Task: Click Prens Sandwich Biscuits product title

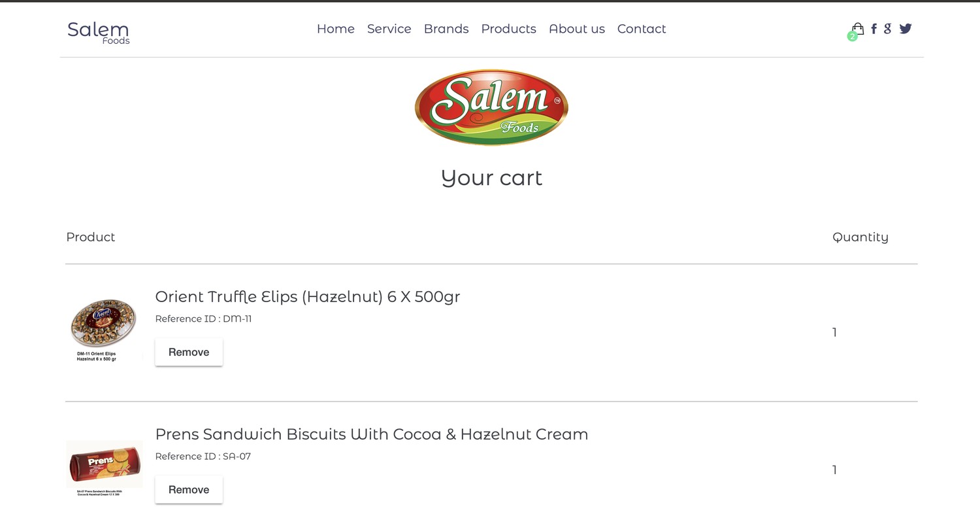Action: 372,434
